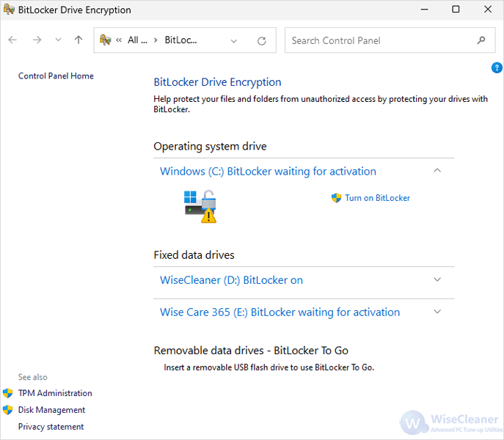Click Turn on BitLocker link
The width and height of the screenshot is (504, 440).
pyautogui.click(x=377, y=198)
